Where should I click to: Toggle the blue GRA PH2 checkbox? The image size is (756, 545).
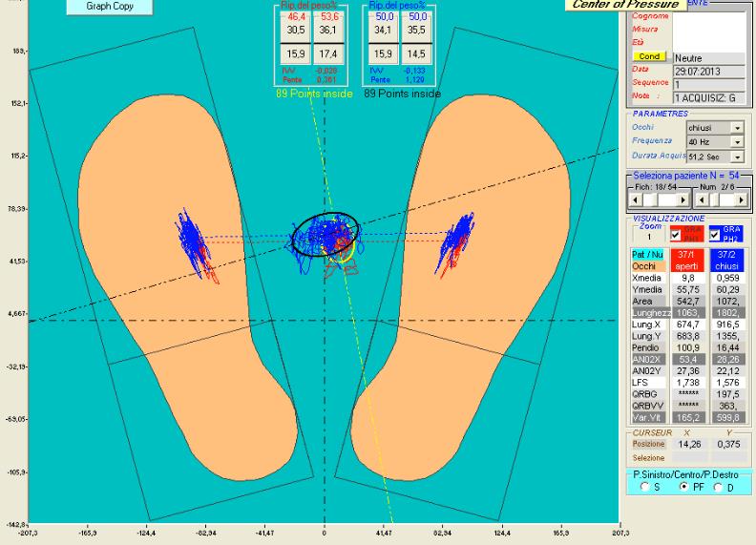tap(715, 235)
